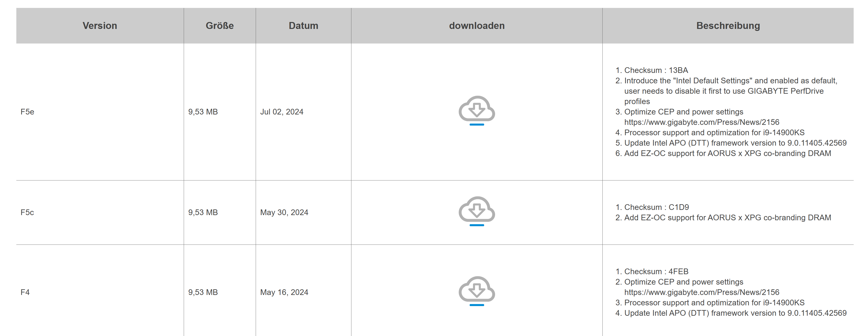The height and width of the screenshot is (336, 868).
Task: Download BIOS version F4
Action: tap(477, 291)
